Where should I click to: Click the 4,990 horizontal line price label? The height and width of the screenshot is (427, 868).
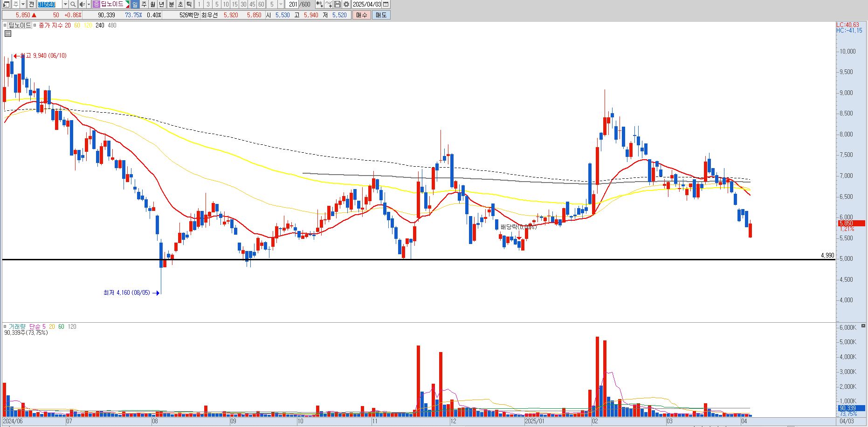point(827,255)
